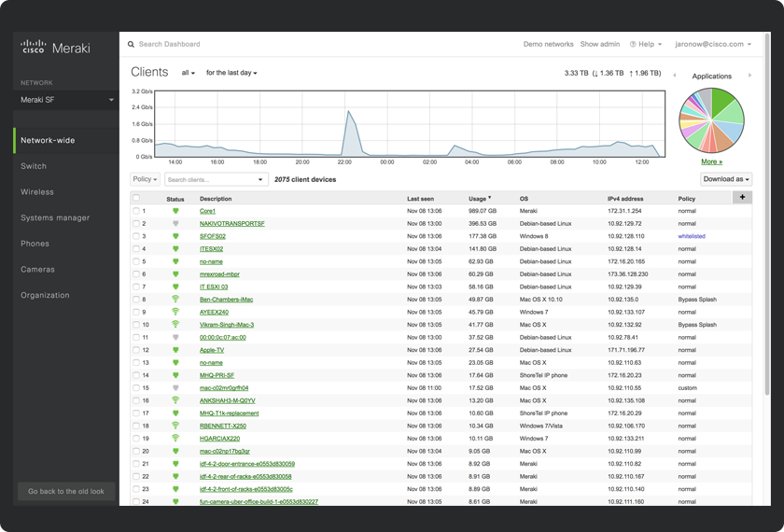Tick checkbox for row 16 ANKSHAH3-M-Q0YV
The height and width of the screenshot is (532, 784).
(x=136, y=400)
